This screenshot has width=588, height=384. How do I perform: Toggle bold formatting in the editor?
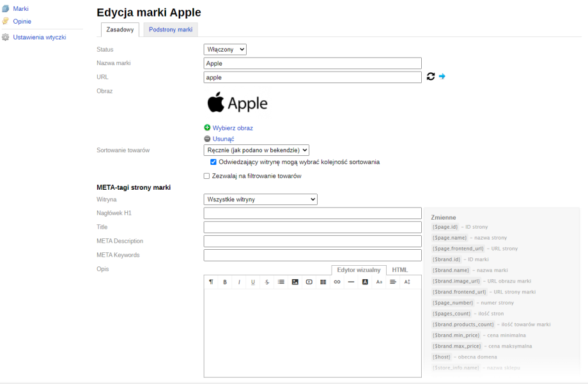coord(225,282)
